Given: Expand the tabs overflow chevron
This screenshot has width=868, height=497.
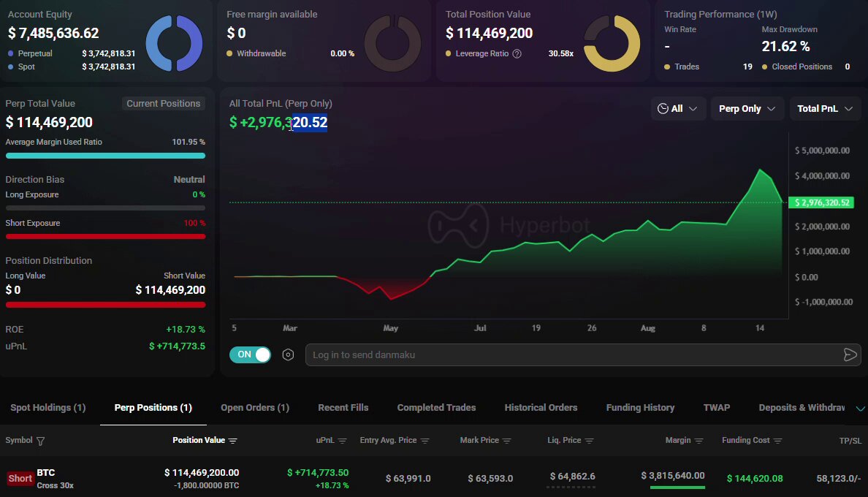Looking at the screenshot, I should [x=860, y=409].
